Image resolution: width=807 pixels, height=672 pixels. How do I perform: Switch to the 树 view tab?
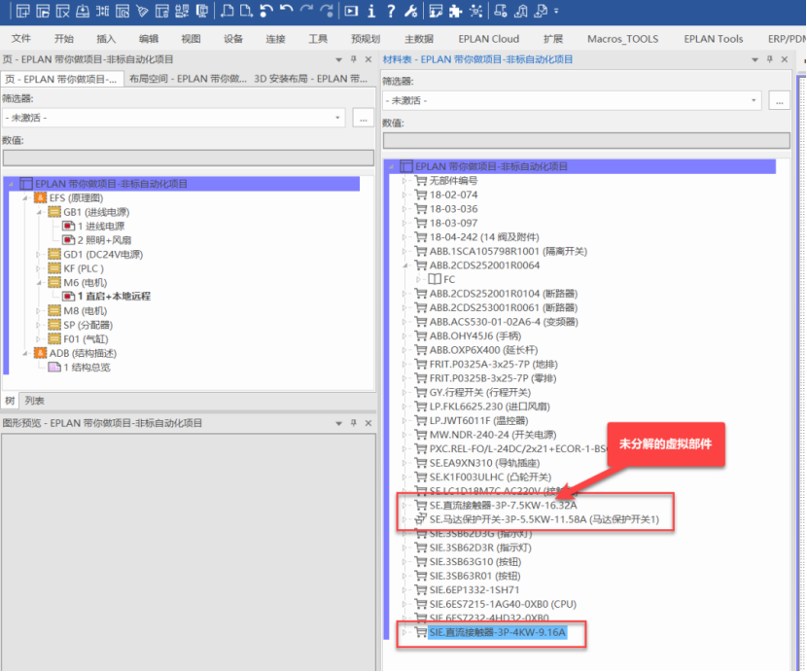pos(10,401)
